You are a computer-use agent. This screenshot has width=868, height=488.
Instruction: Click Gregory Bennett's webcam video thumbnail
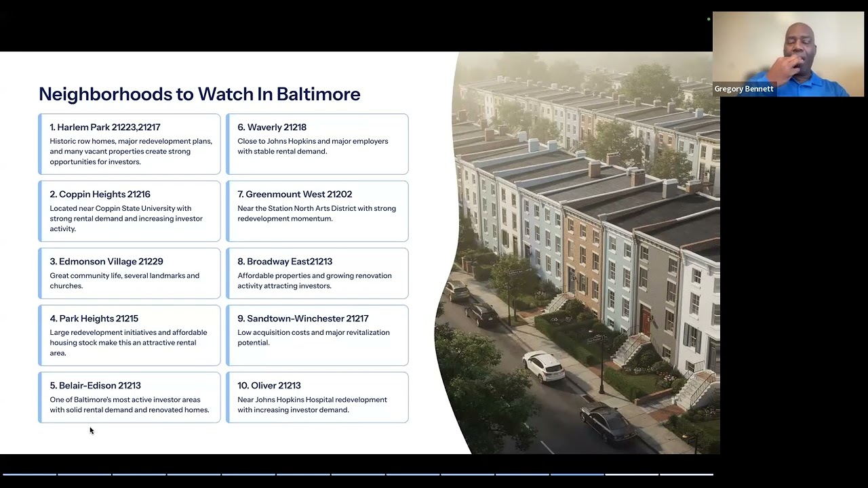[788, 54]
